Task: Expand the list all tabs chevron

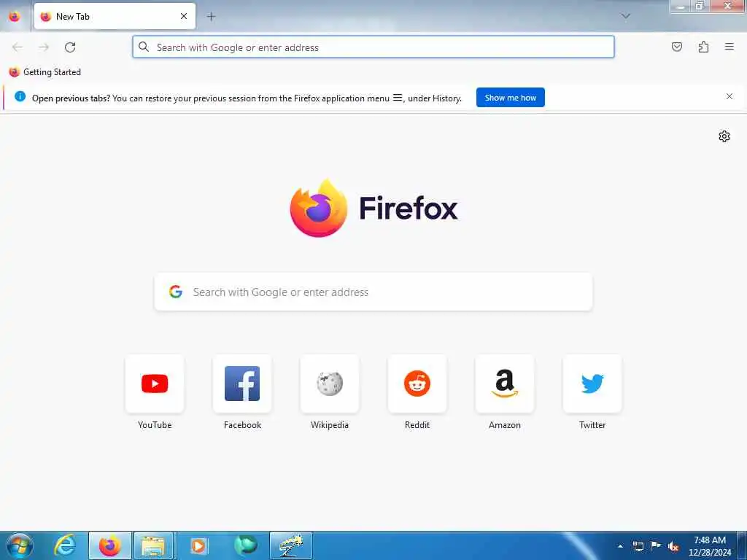Action: pyautogui.click(x=625, y=16)
